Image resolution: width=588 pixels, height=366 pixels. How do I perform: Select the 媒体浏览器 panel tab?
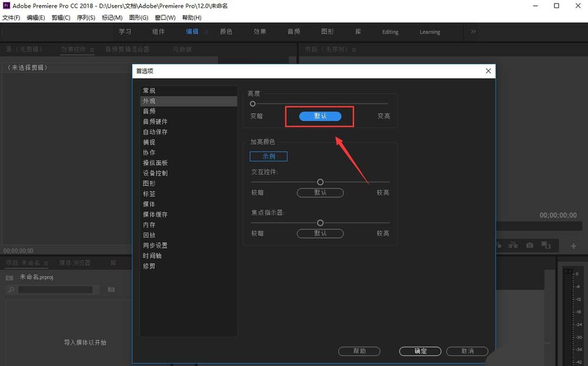coord(75,263)
